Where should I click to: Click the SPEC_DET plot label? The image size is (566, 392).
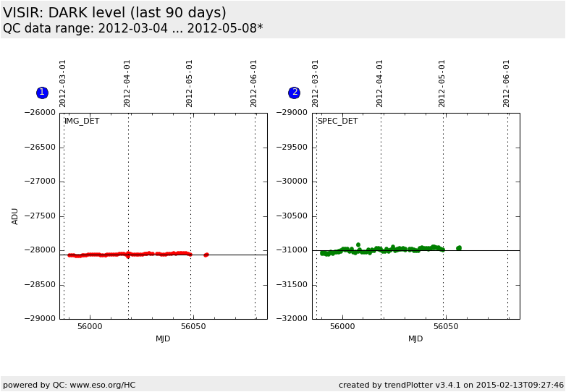point(337,122)
